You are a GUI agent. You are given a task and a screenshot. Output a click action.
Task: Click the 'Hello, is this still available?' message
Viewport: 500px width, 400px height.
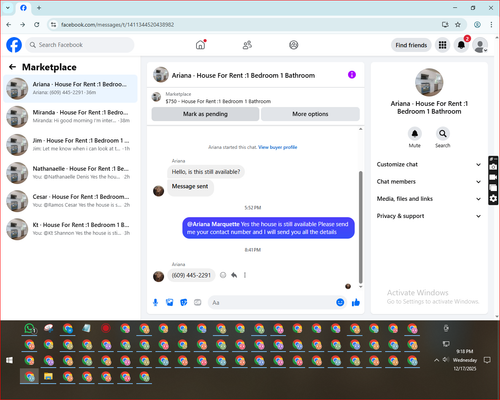tap(206, 172)
